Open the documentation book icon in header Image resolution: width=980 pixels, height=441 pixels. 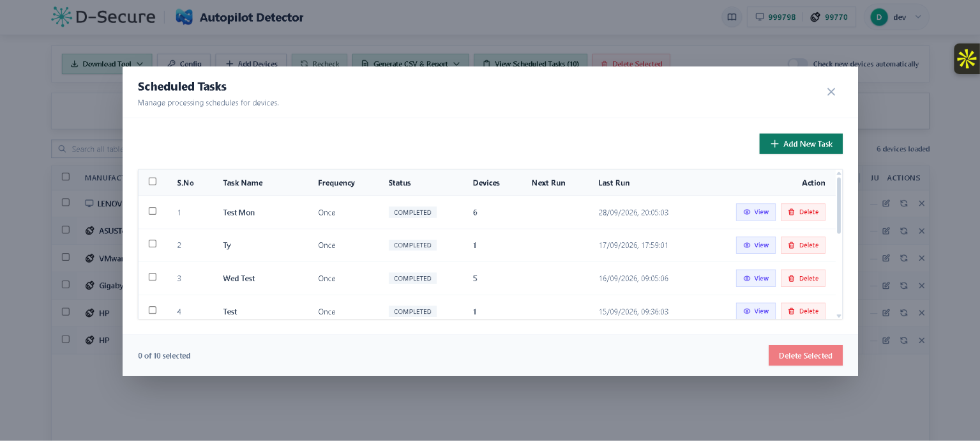(732, 17)
